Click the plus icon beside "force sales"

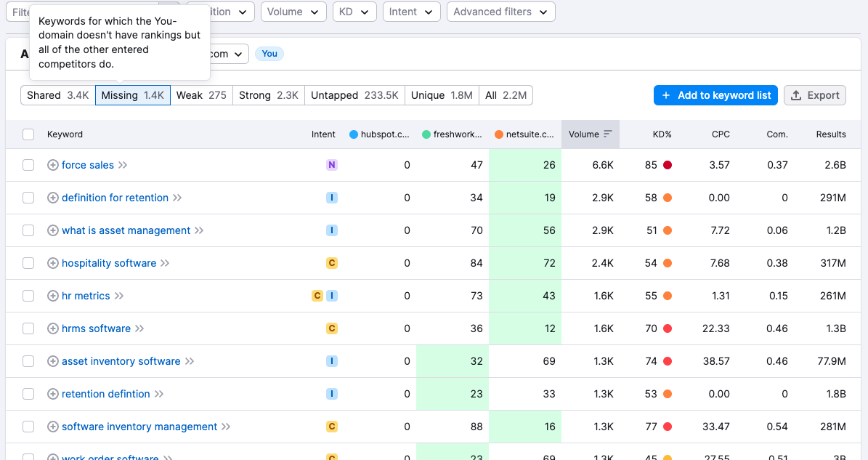coord(52,165)
